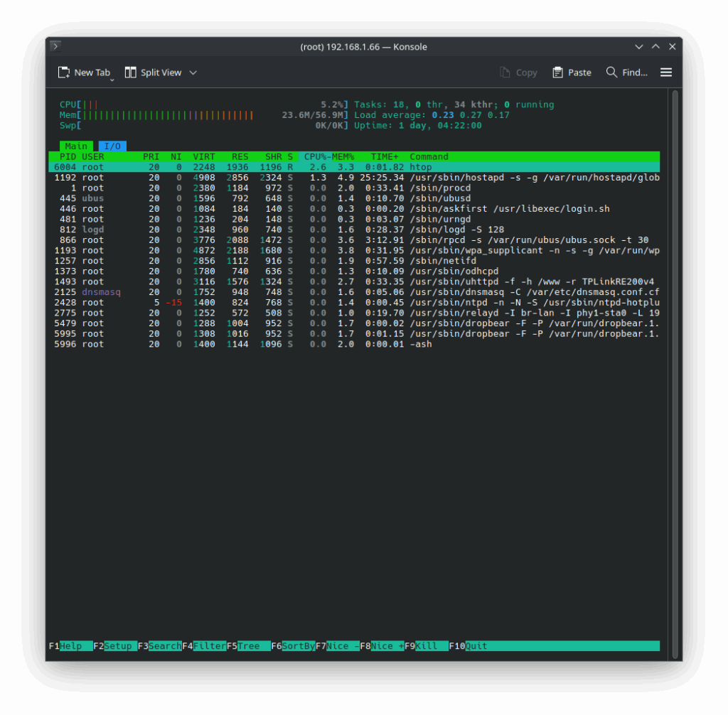Click the Copy icon in toolbar
Image resolution: width=728 pixels, height=715 pixels.
[505, 72]
